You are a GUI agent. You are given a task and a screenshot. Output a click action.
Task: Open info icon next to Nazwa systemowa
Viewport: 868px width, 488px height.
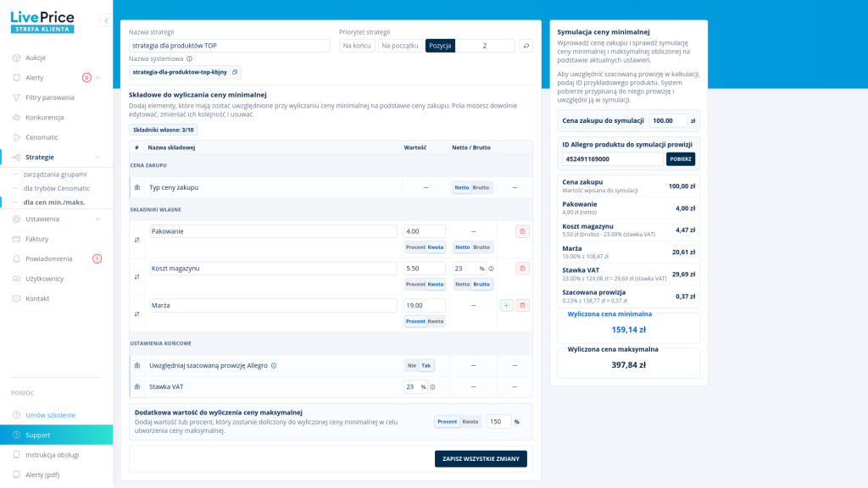pyautogui.click(x=189, y=58)
